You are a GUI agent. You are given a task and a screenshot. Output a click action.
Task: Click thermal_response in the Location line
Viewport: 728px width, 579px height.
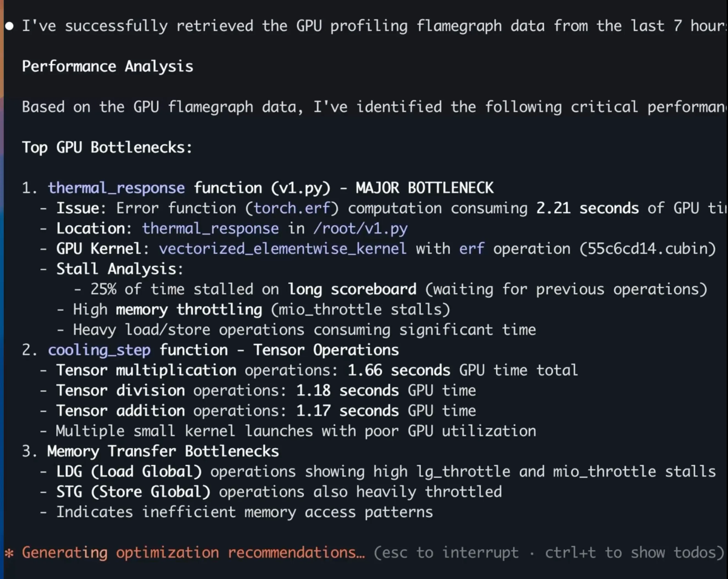pos(210,228)
